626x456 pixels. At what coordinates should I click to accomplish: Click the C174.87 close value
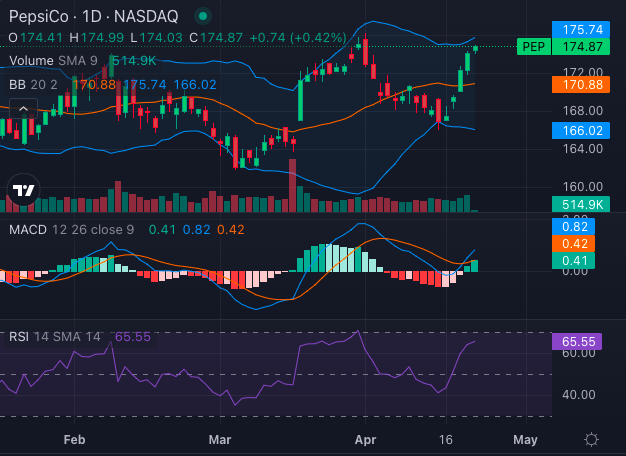pos(216,38)
